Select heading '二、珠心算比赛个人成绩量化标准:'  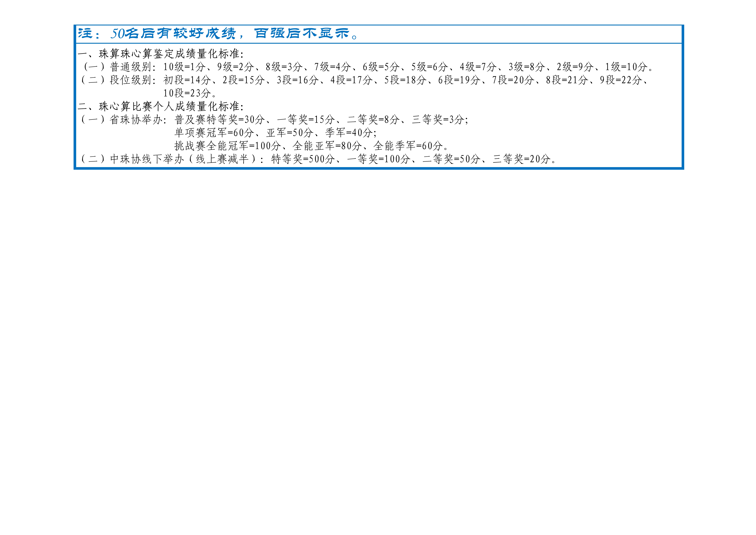click(x=161, y=106)
